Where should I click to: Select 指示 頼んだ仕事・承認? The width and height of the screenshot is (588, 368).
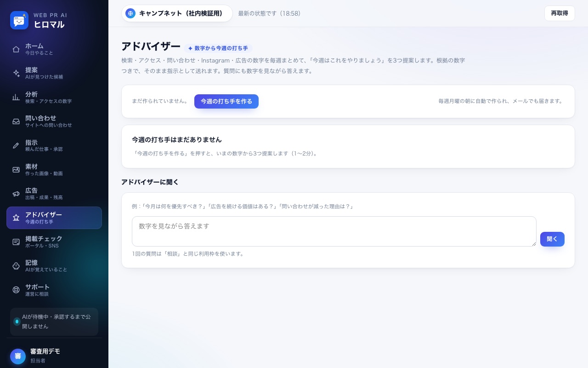click(54, 145)
